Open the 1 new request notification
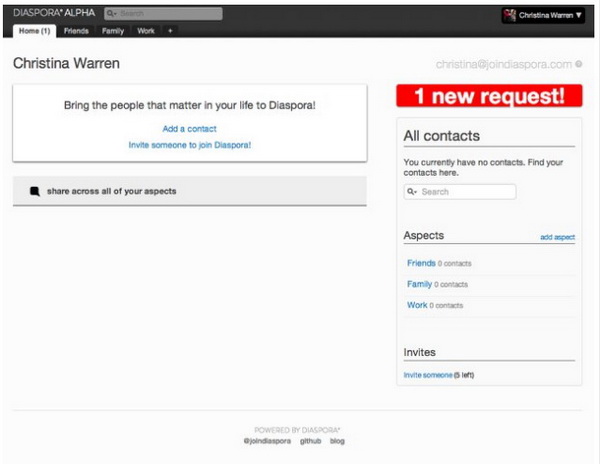This screenshot has height=464, width=600. click(489, 96)
